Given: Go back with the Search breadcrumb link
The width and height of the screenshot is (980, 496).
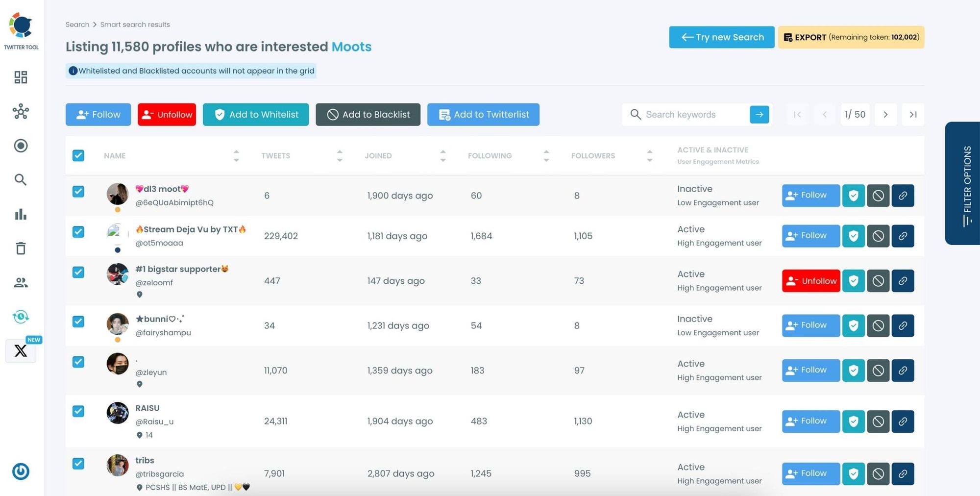Looking at the screenshot, I should (x=77, y=24).
